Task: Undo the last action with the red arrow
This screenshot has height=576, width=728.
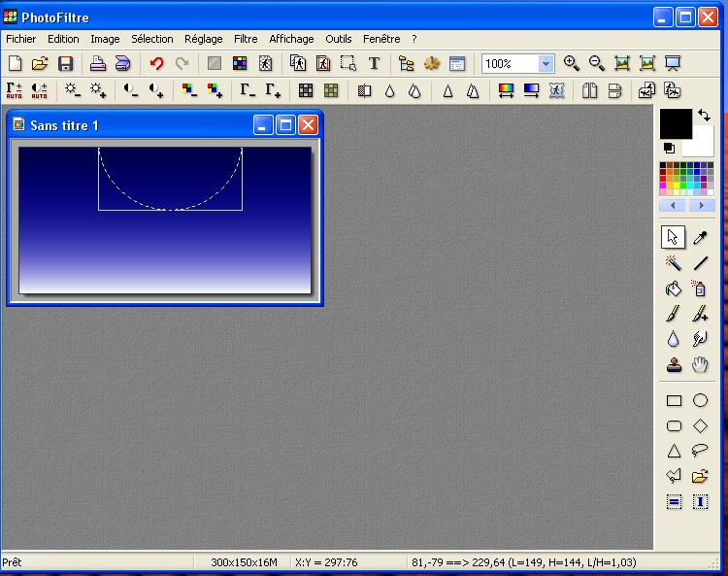Action: tap(157, 63)
